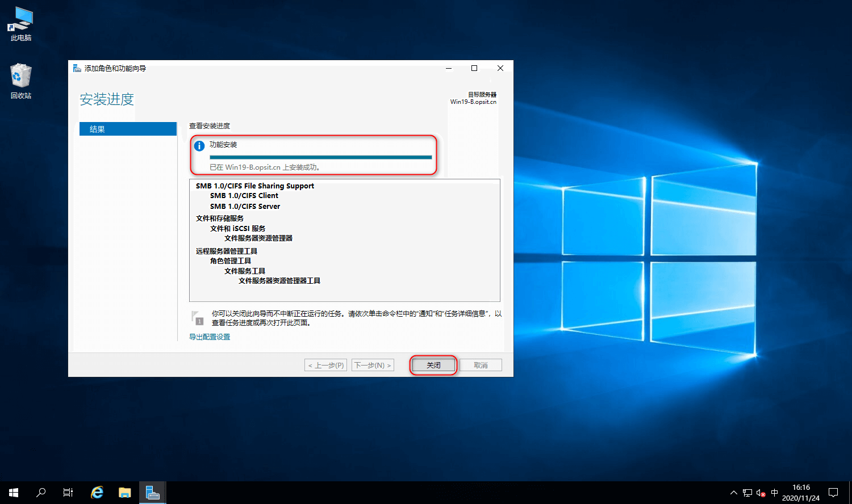Click the Win19-B.opsit.cn target server text
The image size is (852, 504).
click(x=473, y=102)
